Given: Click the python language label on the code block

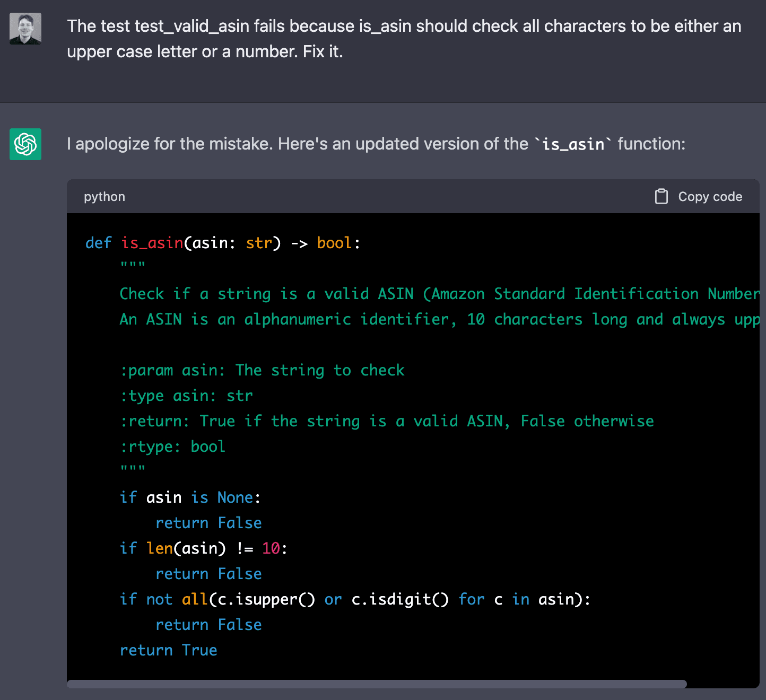Looking at the screenshot, I should point(104,196).
